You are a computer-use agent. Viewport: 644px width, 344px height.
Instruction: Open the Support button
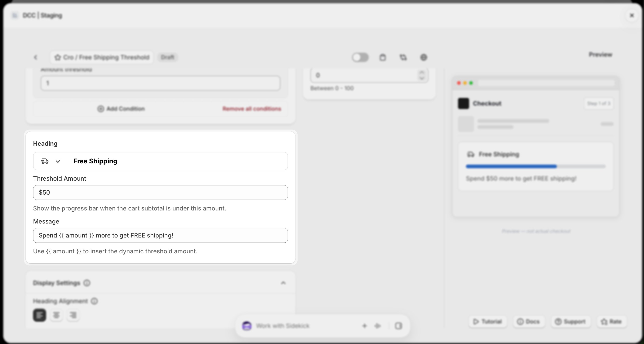[570, 321]
